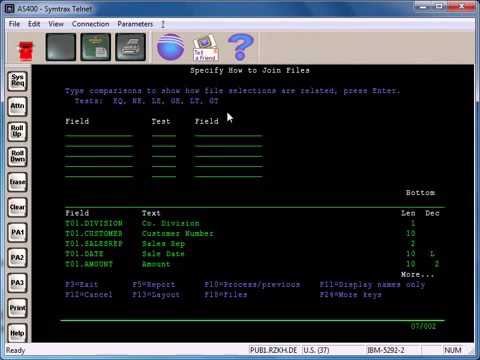The height and width of the screenshot is (360, 480).
Task: Click the green document toolbar icon
Action: pyautogui.click(x=96, y=47)
